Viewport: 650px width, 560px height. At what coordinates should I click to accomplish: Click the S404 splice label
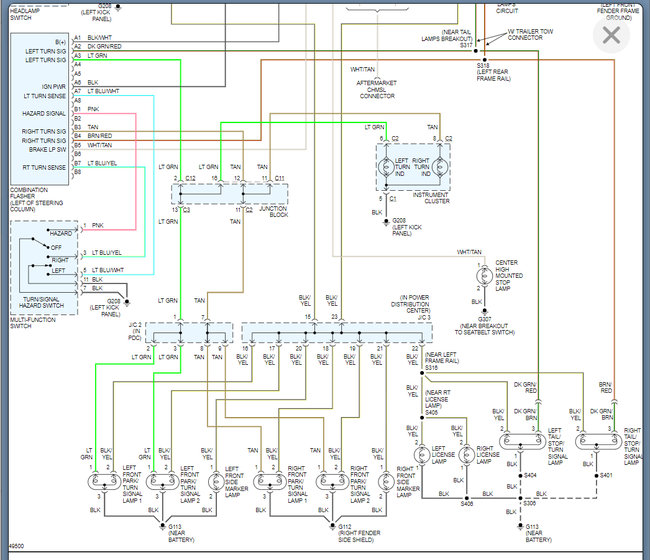tap(530, 475)
